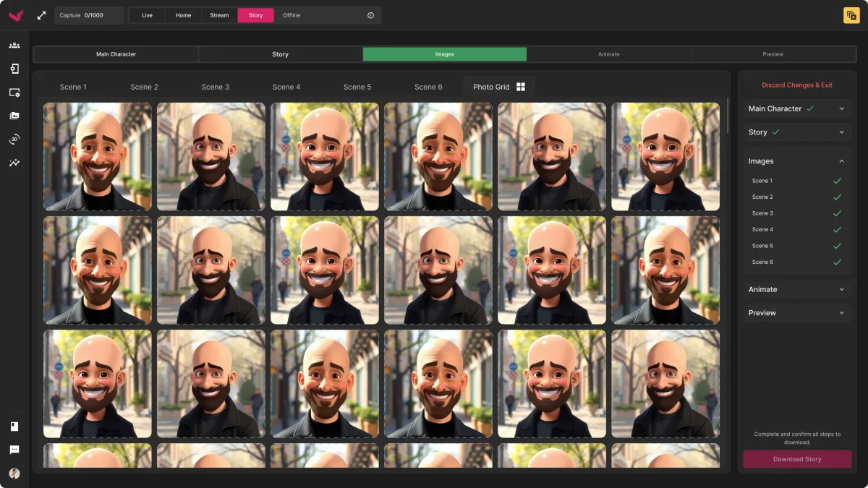Select first thumbnail in second grid row

[98, 270]
